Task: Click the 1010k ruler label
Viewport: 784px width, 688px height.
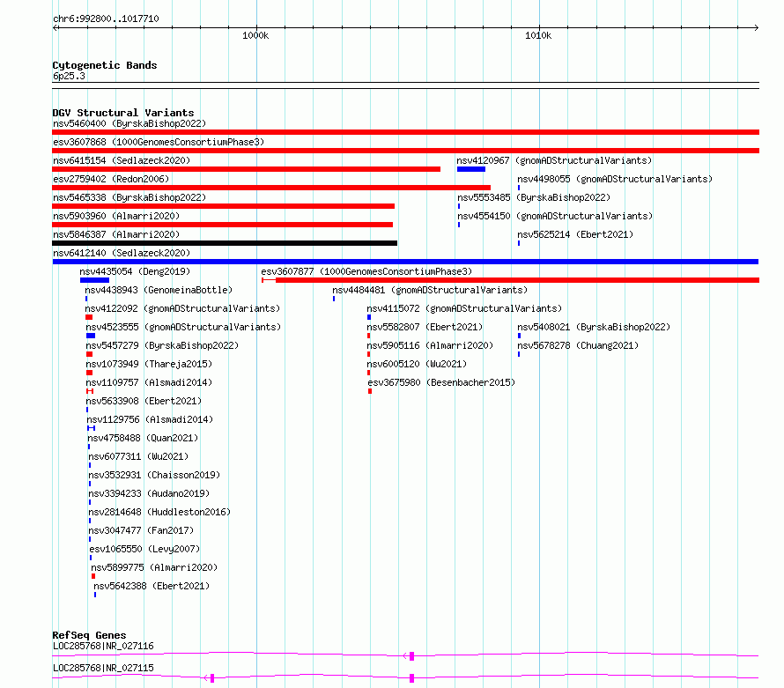Action: coord(538,35)
